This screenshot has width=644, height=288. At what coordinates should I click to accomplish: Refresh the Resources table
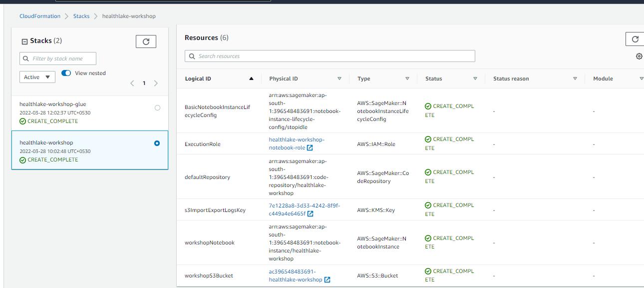635,39
